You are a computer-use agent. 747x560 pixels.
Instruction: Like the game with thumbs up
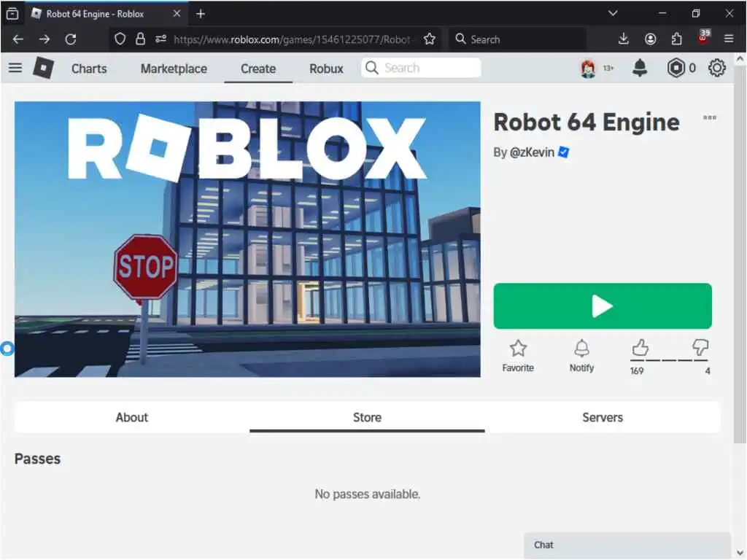pyautogui.click(x=640, y=348)
